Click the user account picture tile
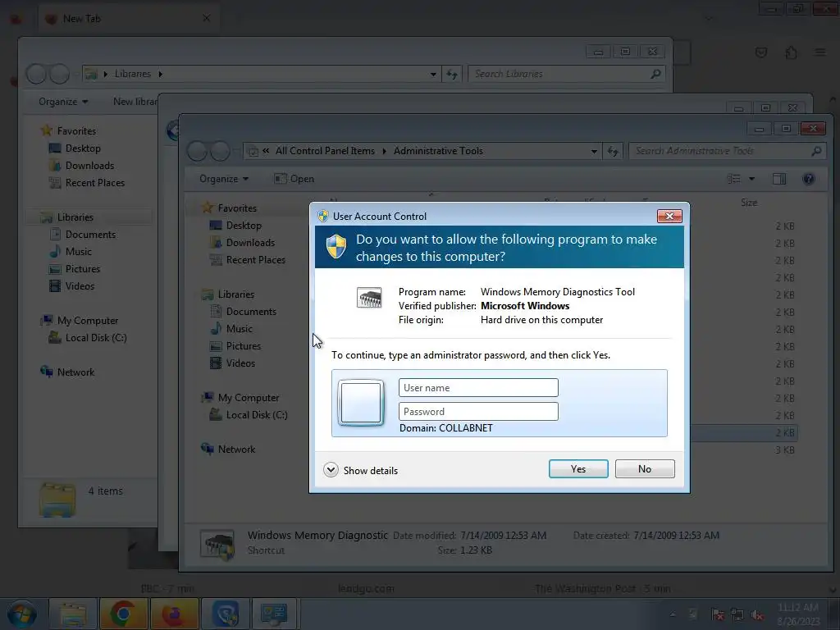Viewport: 840px width, 630px height. tap(361, 403)
